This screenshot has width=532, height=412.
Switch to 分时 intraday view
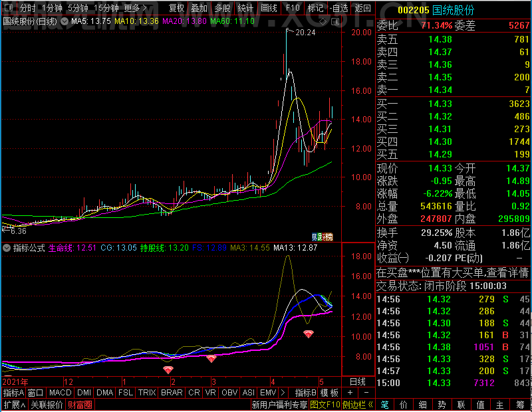[x=27, y=8]
